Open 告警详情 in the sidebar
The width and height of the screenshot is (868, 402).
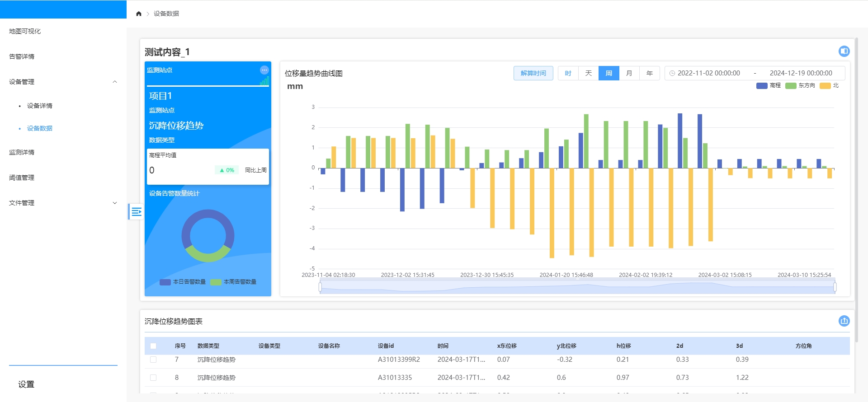(x=22, y=56)
